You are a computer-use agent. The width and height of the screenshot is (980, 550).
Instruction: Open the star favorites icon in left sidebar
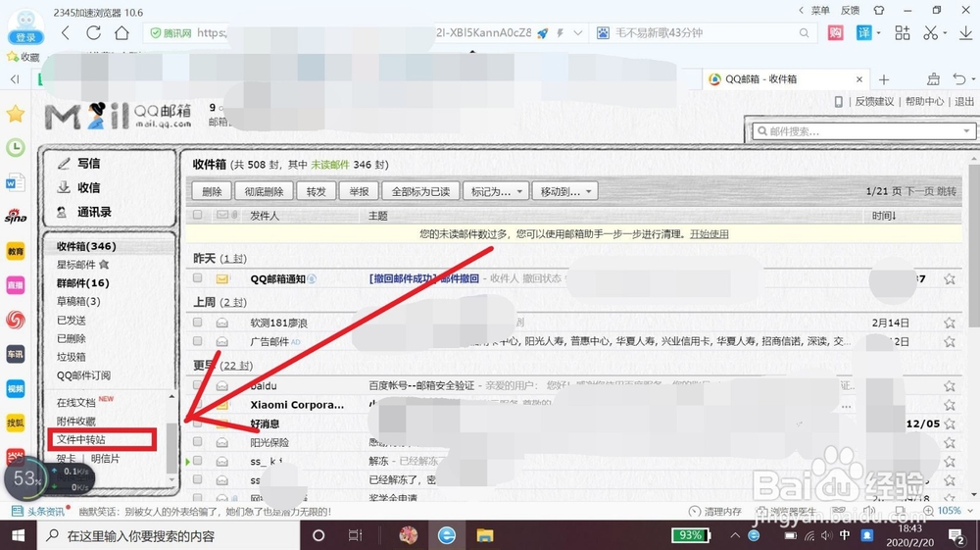(15, 114)
